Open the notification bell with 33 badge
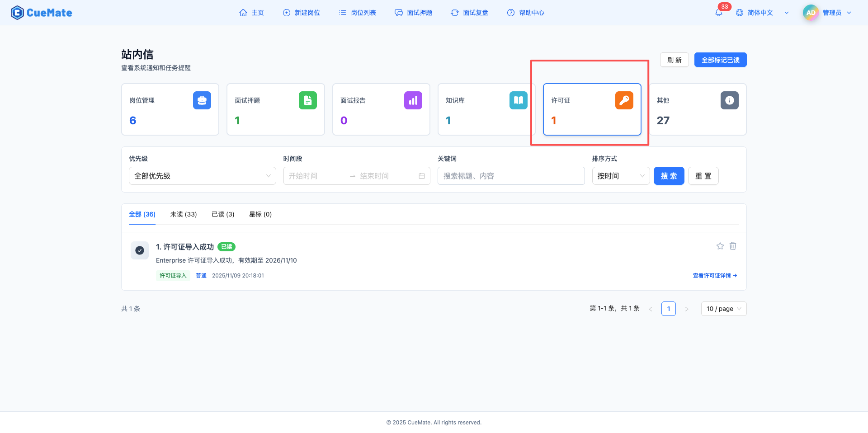Viewport: 868px width, 433px height. pyautogui.click(x=718, y=12)
